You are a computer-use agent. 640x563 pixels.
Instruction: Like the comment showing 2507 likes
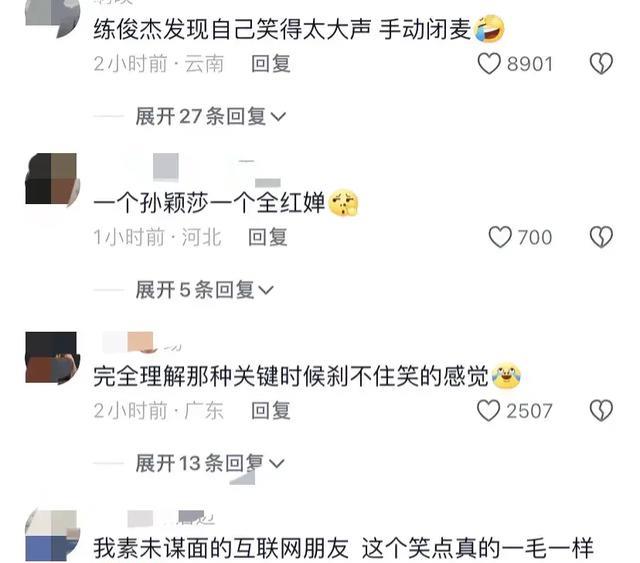coord(489,411)
